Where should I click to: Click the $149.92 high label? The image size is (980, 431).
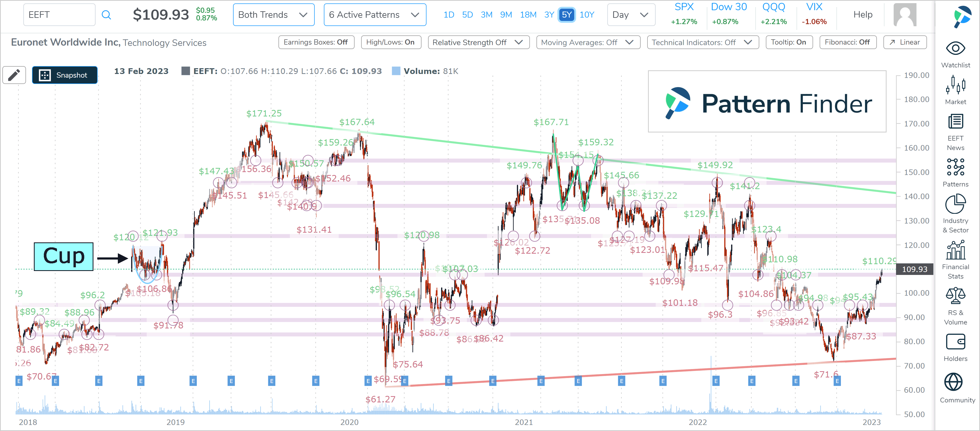715,165
